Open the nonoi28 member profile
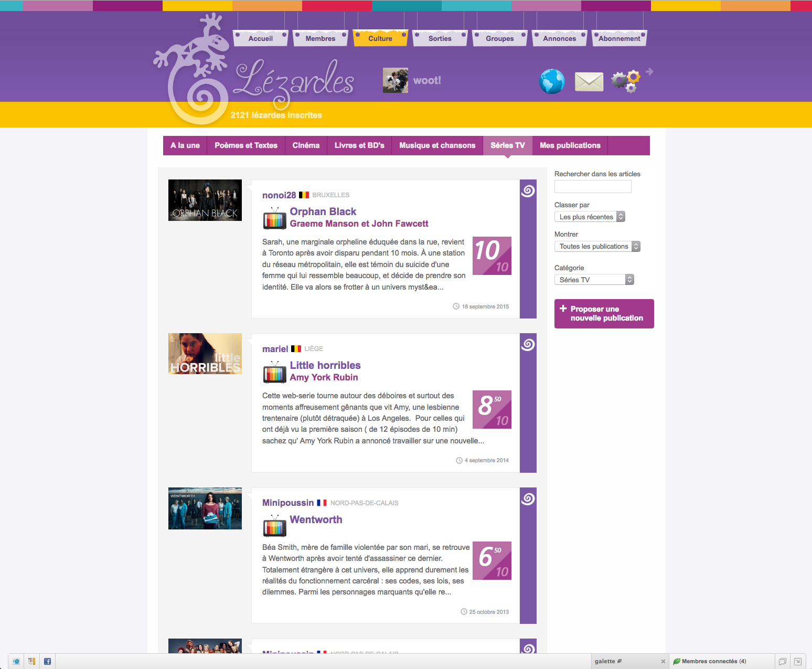Screen dimensions: 812x669 pos(279,195)
